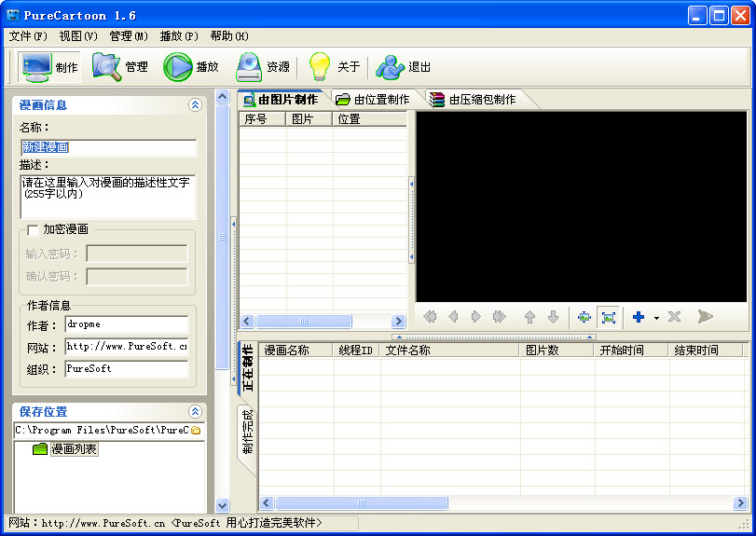756x536 pixels.
Task: Switch to the 由压缩包制作 tab
Action: click(x=474, y=99)
